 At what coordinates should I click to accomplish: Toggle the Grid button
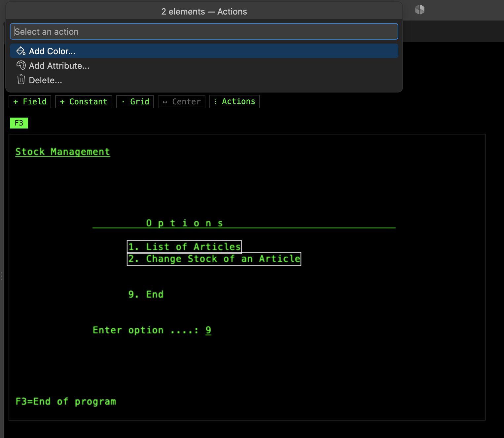(135, 101)
